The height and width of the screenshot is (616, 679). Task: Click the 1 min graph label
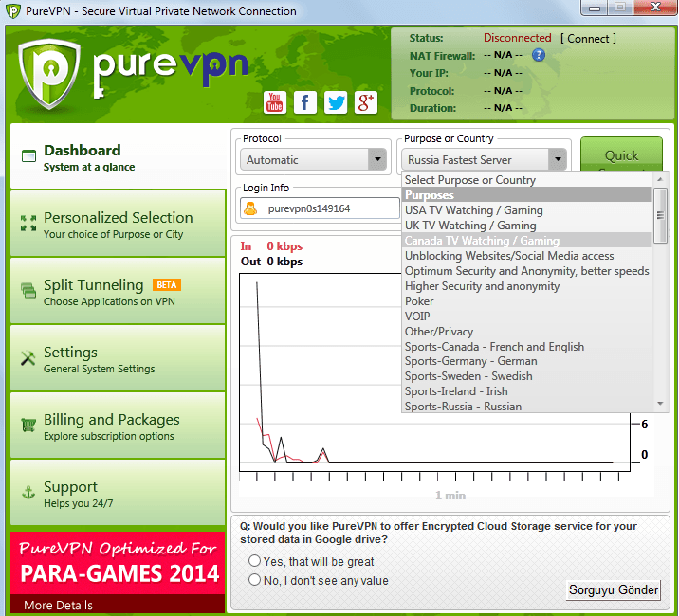pos(450,496)
